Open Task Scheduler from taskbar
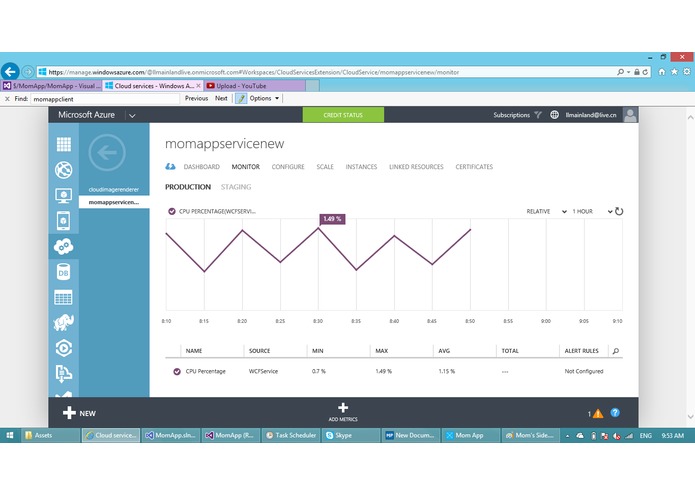Screen dimensions: 695x494 coord(291,436)
